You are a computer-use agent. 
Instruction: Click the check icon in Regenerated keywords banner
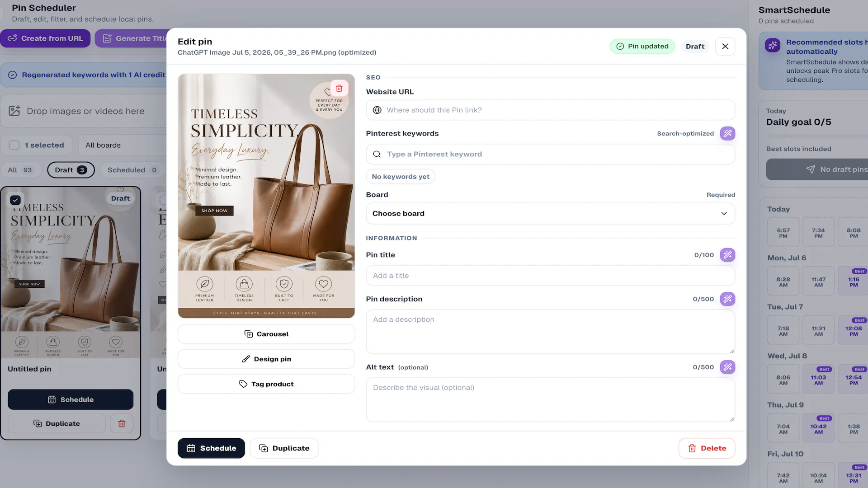click(13, 75)
